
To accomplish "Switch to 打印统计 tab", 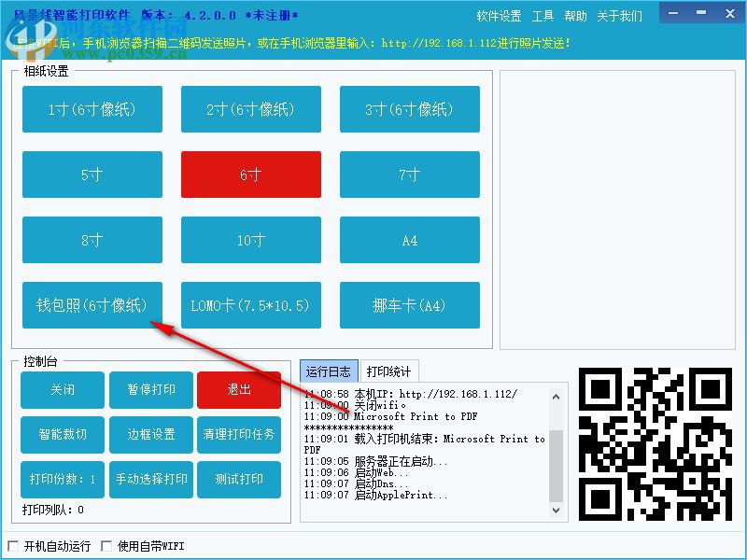I will [x=389, y=371].
